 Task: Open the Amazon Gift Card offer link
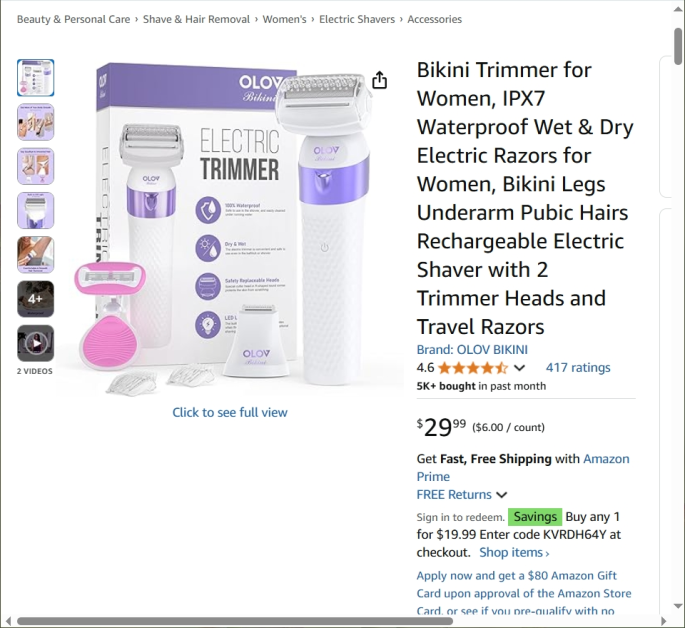524,593
